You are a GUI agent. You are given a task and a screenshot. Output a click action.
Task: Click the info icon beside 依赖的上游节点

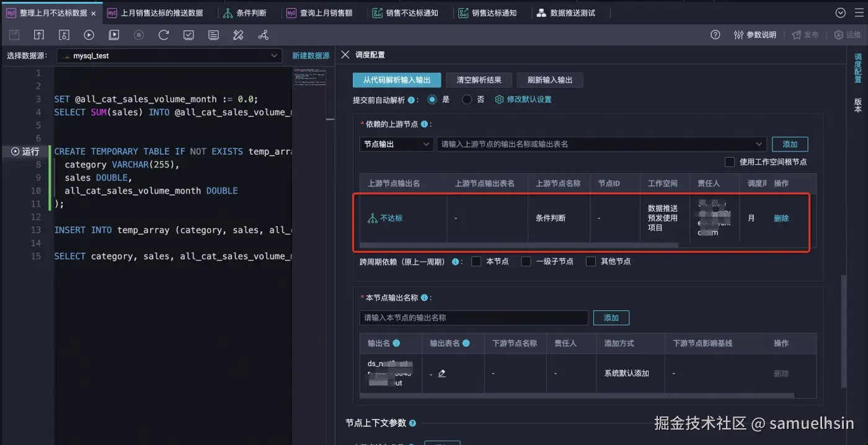[425, 124]
